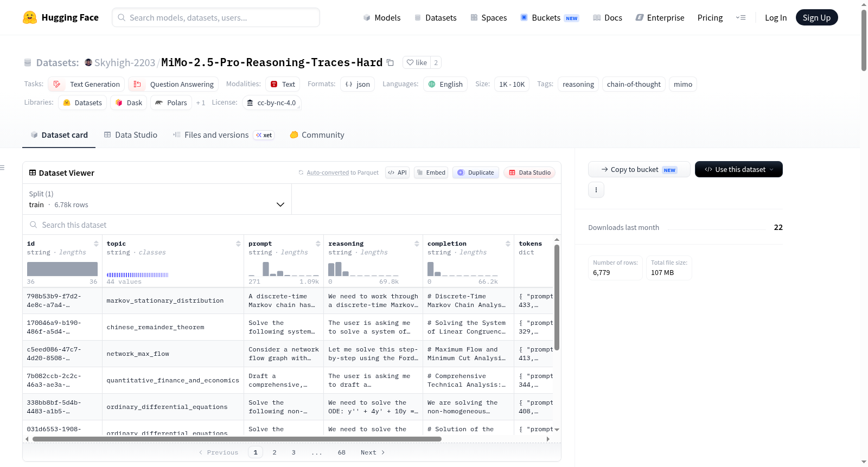Go to the Next page of rows
The width and height of the screenshot is (868, 467).
[373, 452]
